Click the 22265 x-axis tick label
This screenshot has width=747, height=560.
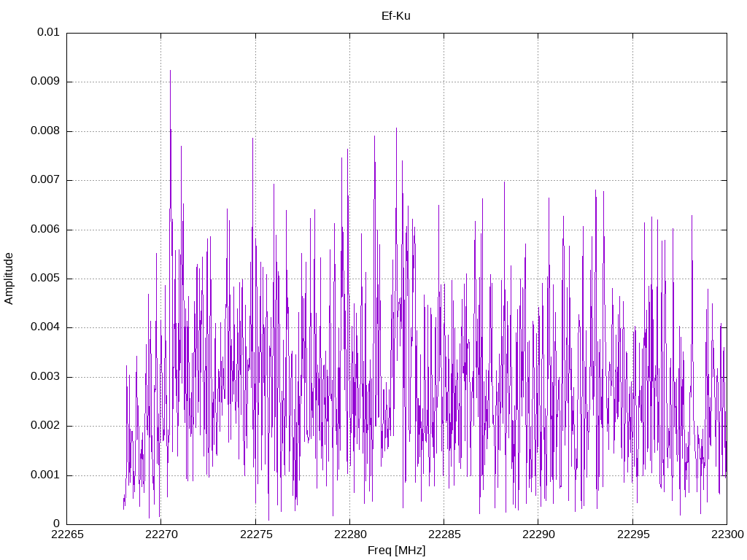[x=67, y=534]
